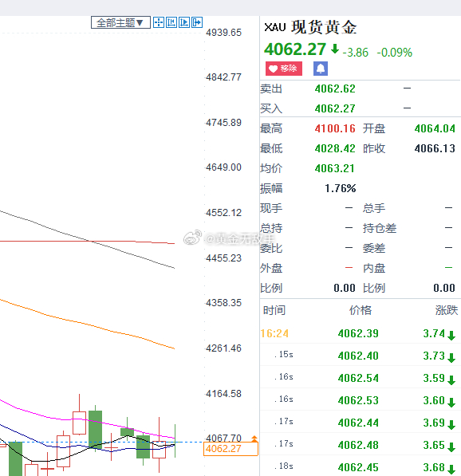This screenshot has width=461, height=476.
Task: Click the down arrow next to 3.59
Action: [451, 380]
